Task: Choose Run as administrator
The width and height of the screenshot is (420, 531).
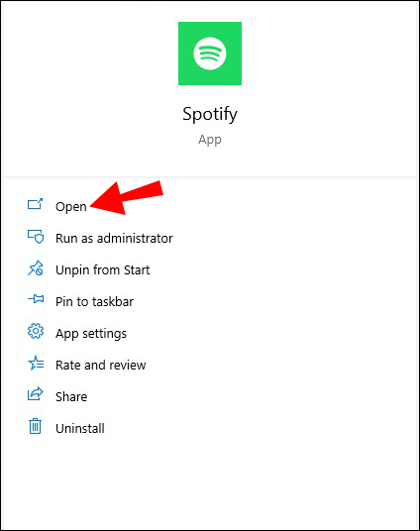Action: pos(114,239)
